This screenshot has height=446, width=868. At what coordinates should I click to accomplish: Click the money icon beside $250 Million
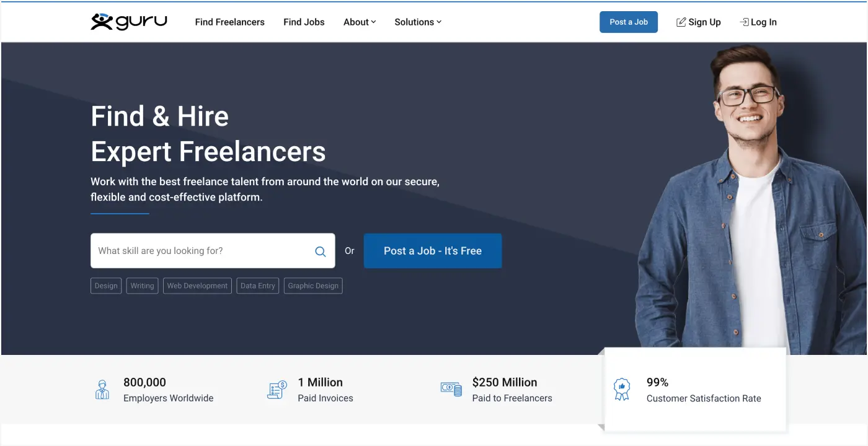click(451, 389)
